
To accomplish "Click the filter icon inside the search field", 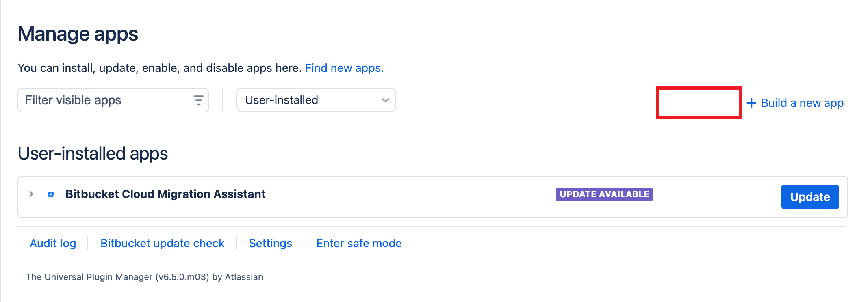I will click(198, 100).
